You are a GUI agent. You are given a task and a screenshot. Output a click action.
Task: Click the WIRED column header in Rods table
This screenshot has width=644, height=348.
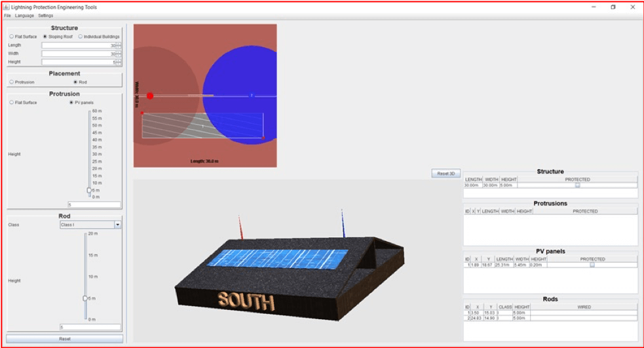click(x=584, y=307)
